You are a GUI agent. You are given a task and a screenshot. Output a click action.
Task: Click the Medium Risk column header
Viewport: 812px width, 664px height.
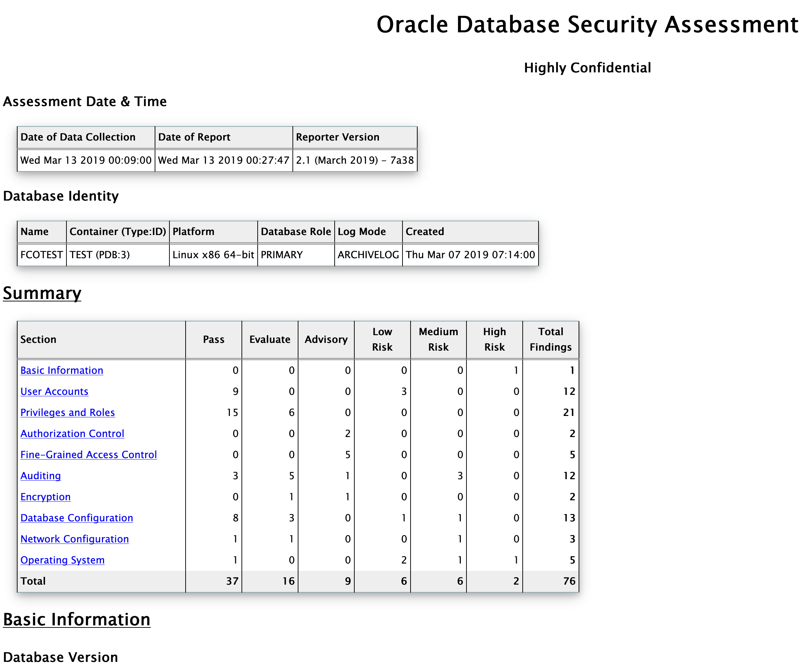438,339
